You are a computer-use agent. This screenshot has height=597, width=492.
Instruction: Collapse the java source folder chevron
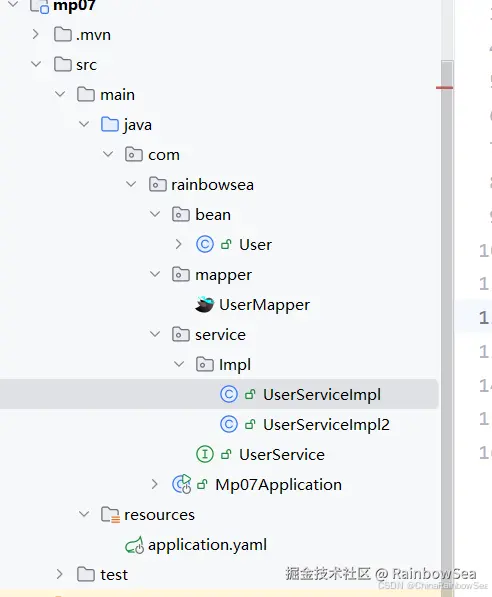pyautogui.click(x=84, y=124)
